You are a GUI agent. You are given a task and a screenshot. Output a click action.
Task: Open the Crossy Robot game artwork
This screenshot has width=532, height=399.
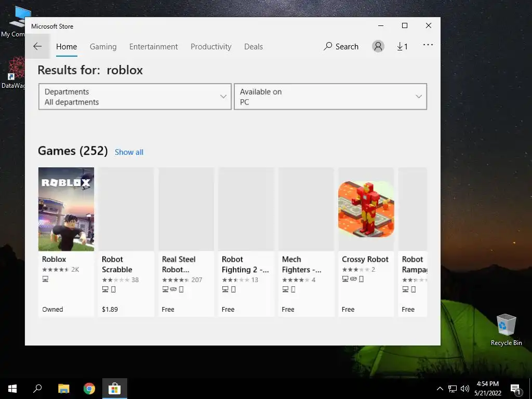(366, 209)
